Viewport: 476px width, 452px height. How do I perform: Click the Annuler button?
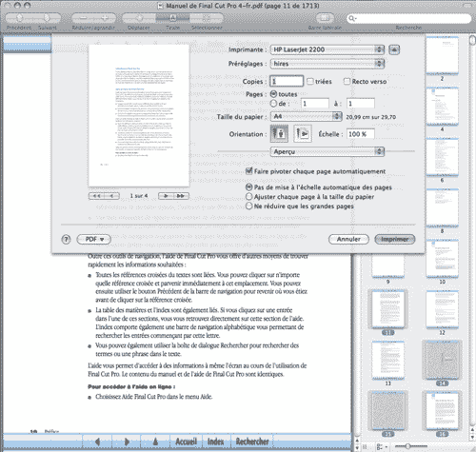click(x=348, y=239)
